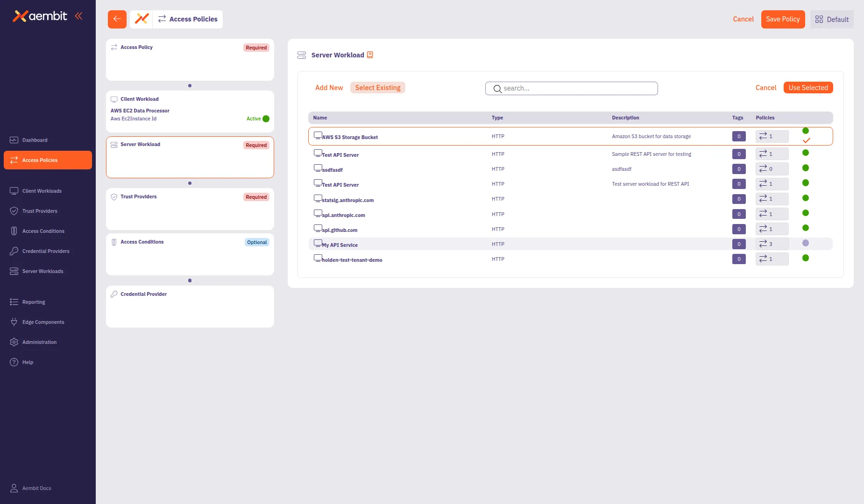Cancel the server workload selection
The image size is (864, 504).
pyautogui.click(x=765, y=88)
